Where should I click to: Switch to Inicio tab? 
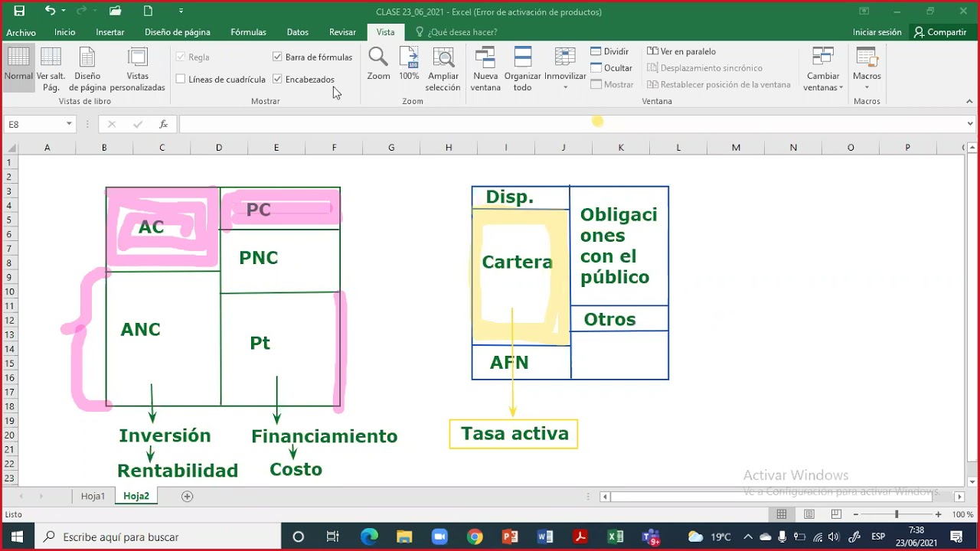coord(64,32)
